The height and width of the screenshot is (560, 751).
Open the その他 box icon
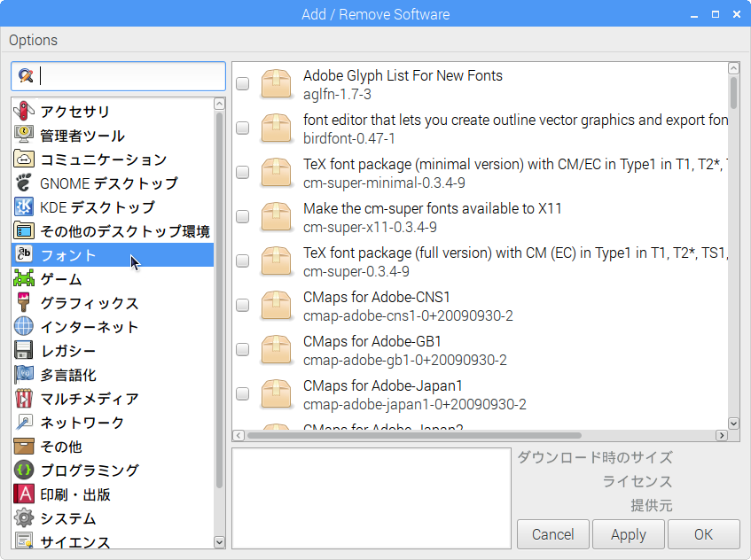[23, 446]
